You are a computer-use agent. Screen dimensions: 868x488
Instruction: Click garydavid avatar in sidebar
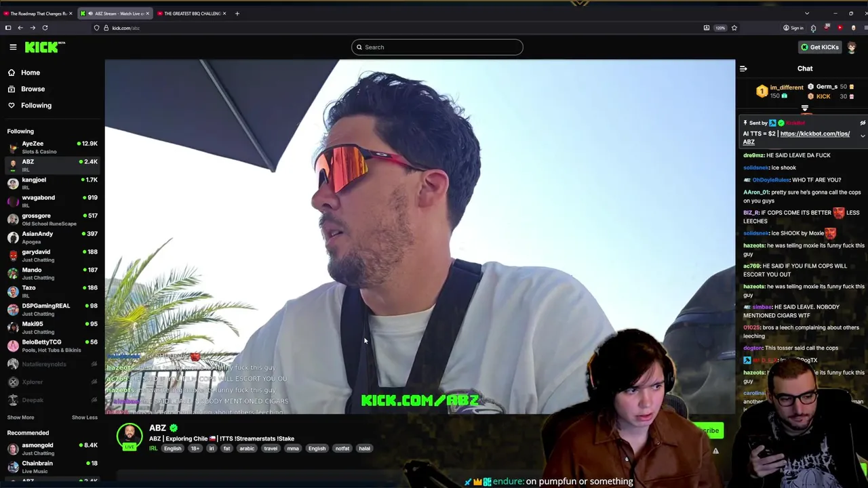(13, 255)
